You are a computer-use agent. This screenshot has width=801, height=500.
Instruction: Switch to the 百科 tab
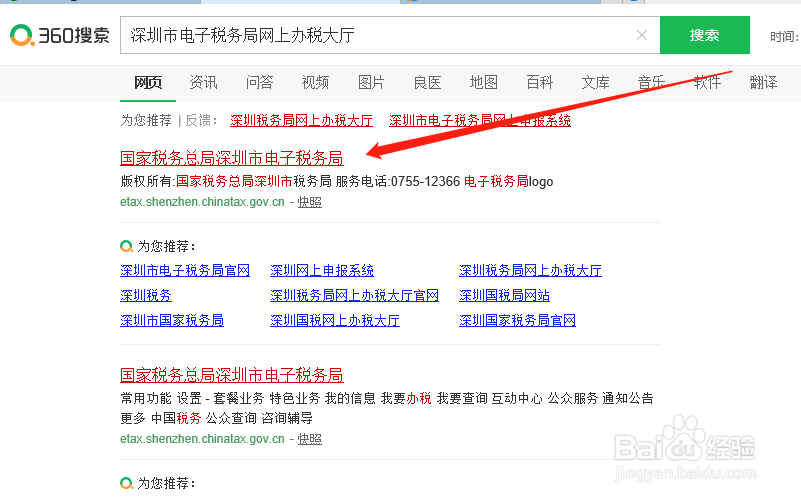(540, 82)
